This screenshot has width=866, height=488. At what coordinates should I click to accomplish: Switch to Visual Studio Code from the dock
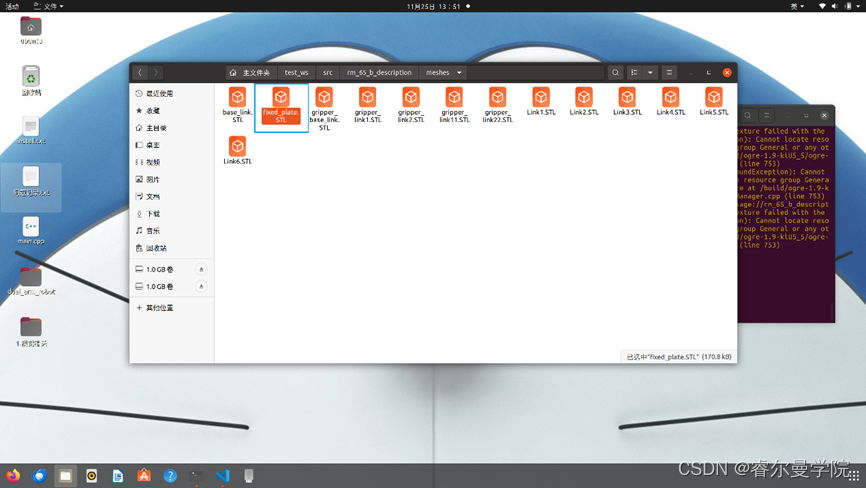tap(223, 475)
